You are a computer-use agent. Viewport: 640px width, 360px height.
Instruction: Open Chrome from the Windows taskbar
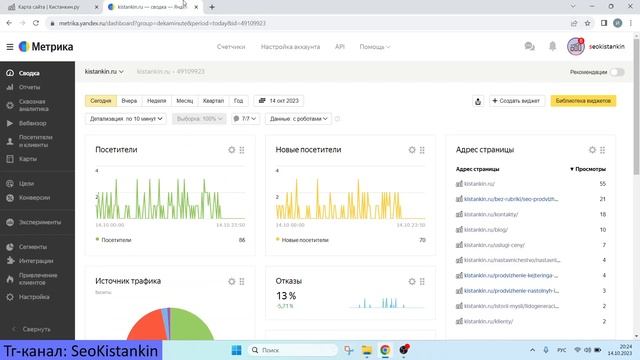[x=385, y=350]
